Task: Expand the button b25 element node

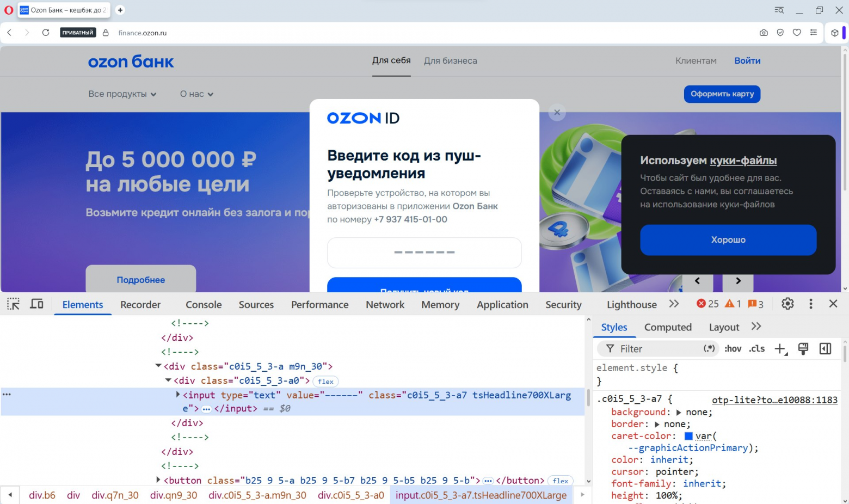Action: (x=158, y=480)
